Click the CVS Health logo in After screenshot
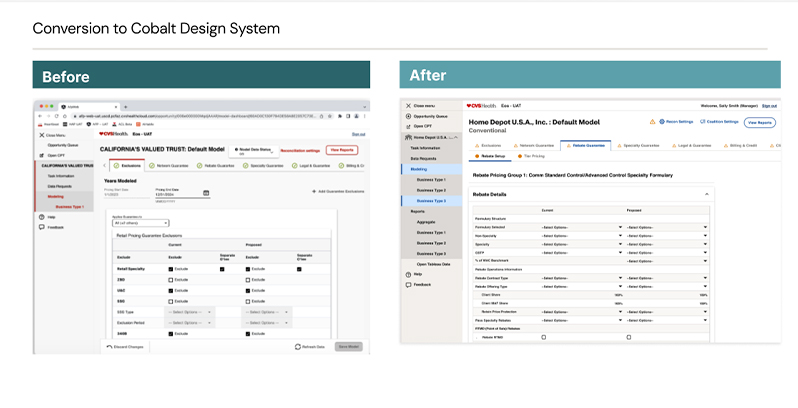 point(481,106)
